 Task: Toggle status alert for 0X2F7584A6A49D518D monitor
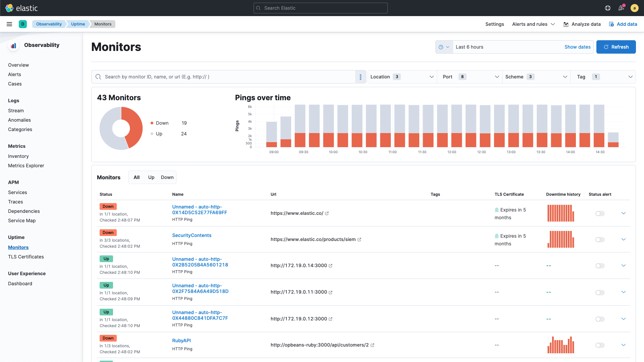point(600,293)
